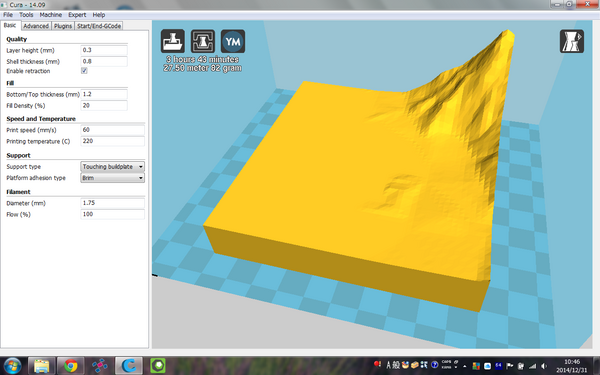Open the Windows Start button

click(12, 365)
